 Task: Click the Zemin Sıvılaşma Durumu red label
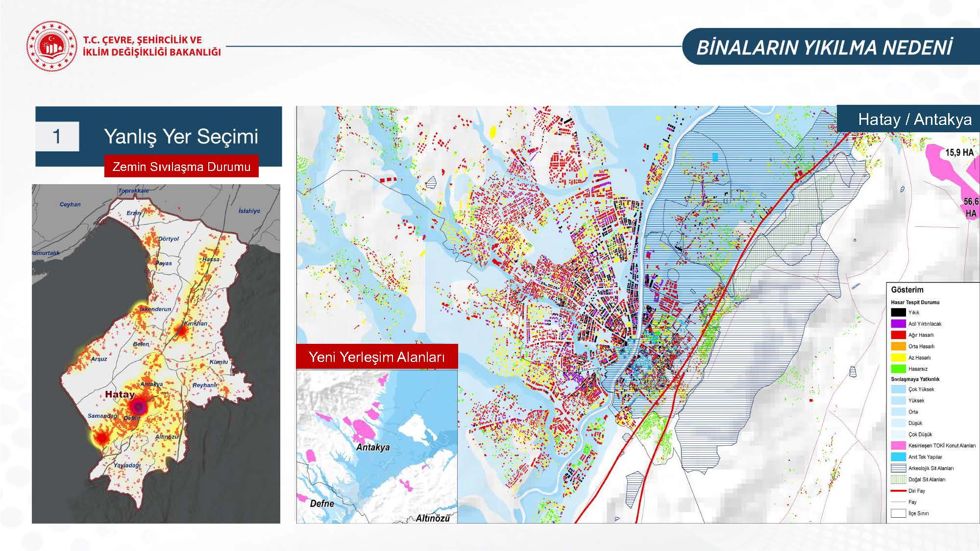click(181, 167)
